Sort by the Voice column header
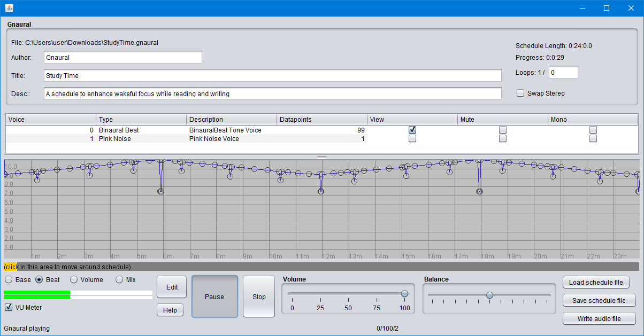The image size is (644, 336). 51,120
